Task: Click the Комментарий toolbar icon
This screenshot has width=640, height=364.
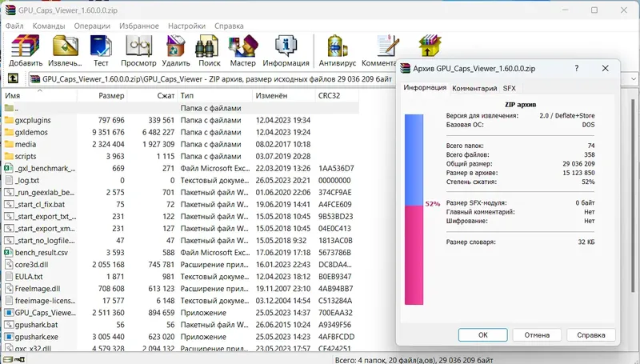Action: (386, 46)
